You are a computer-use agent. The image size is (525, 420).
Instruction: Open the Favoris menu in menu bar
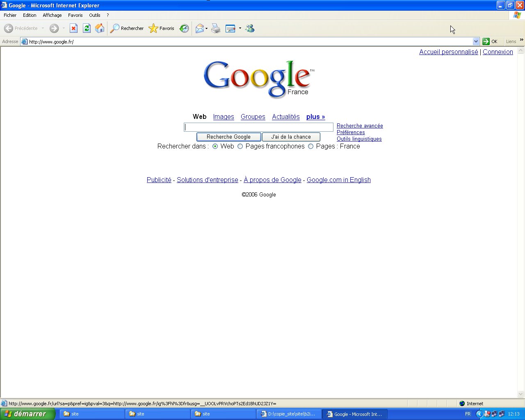(75, 15)
